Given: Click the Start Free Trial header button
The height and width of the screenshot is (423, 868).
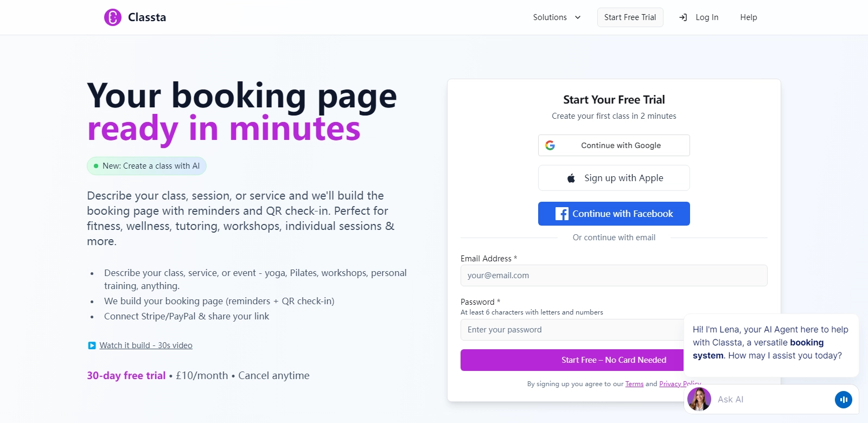Looking at the screenshot, I should point(630,17).
